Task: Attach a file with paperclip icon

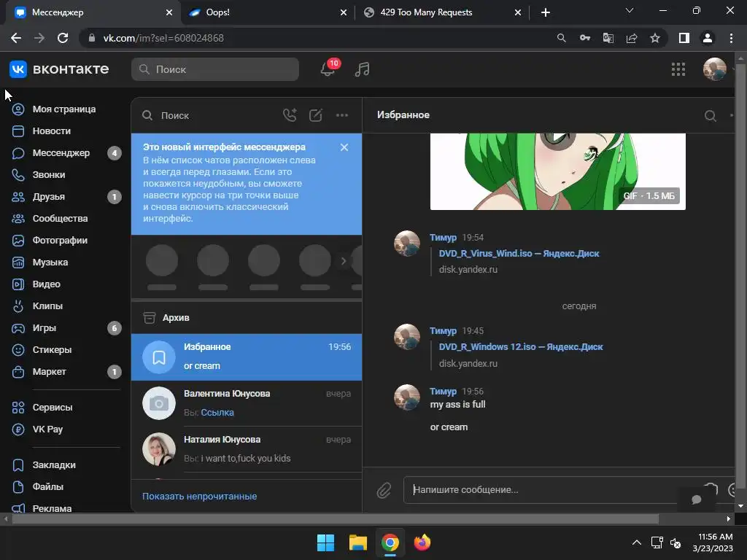Action: tap(384, 490)
